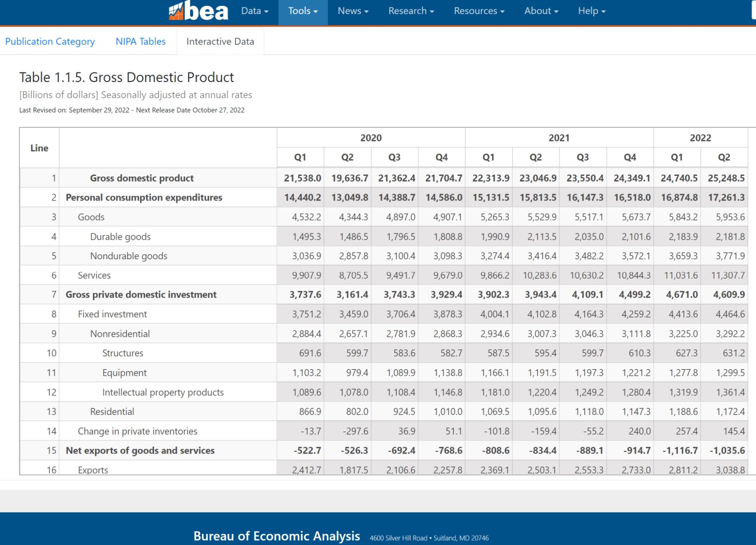756x545 pixels.
Task: Click the Residential row label
Action: click(112, 411)
